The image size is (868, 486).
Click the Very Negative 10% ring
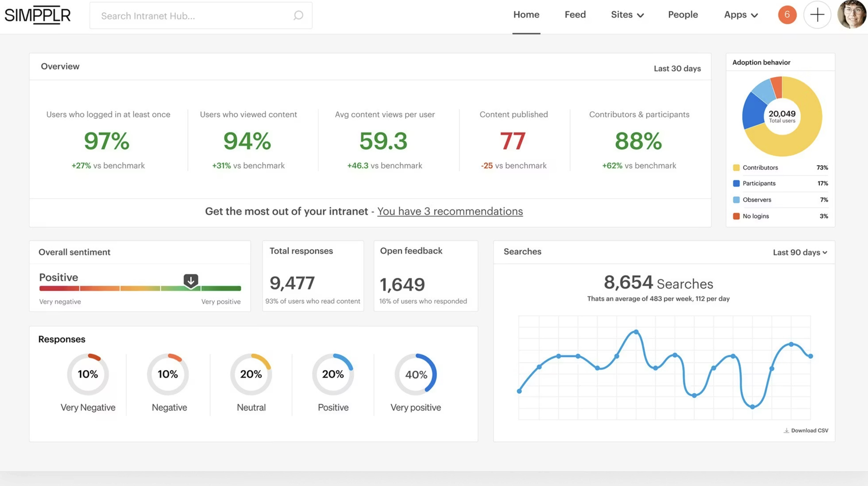88,374
